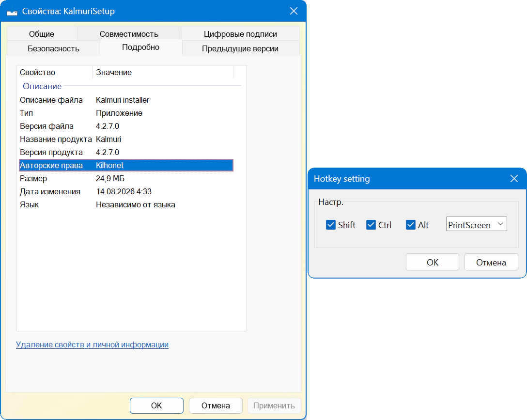Click the 24,9 МБ size value

pyautogui.click(x=110, y=178)
